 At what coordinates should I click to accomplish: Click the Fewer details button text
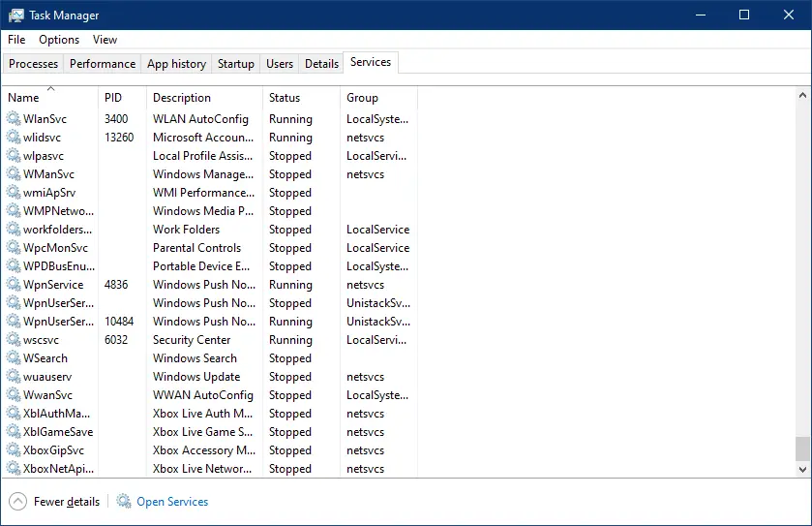click(x=67, y=502)
